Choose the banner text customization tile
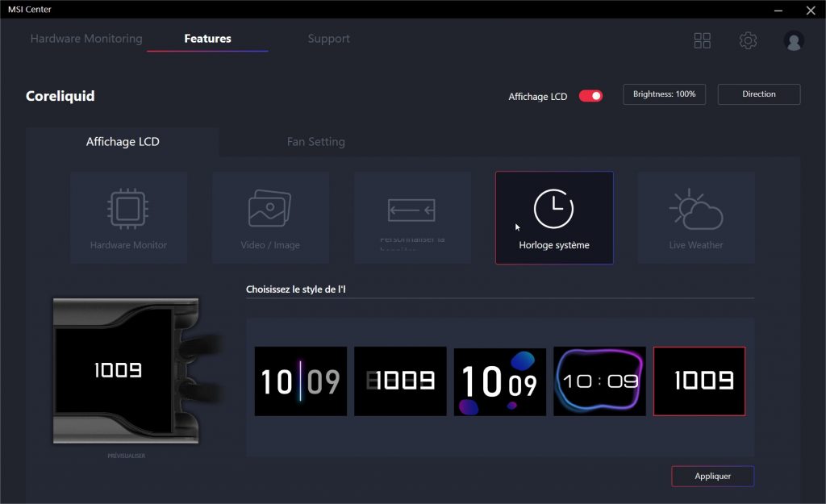The width and height of the screenshot is (826, 504). [412, 218]
